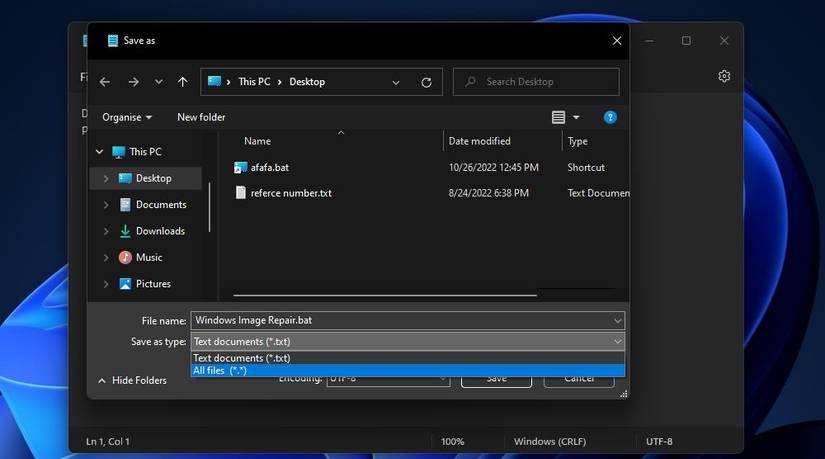Collapse the This PC tree node
825x459 pixels.
coord(99,152)
